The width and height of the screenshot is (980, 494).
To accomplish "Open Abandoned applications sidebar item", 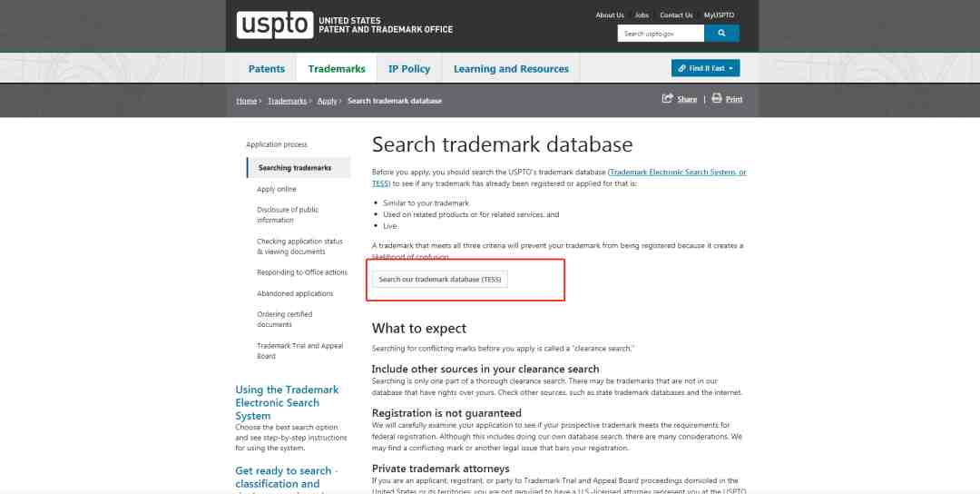I will 295,293.
